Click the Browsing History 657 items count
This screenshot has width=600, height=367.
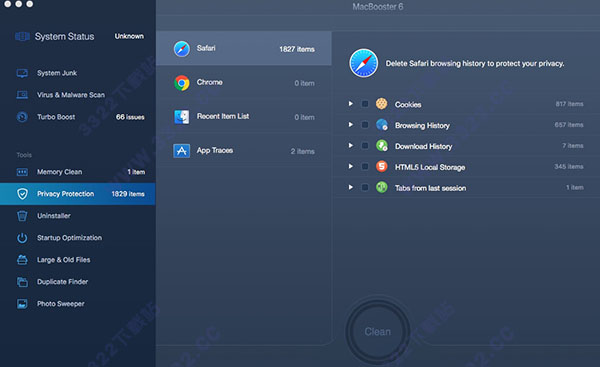(569, 125)
